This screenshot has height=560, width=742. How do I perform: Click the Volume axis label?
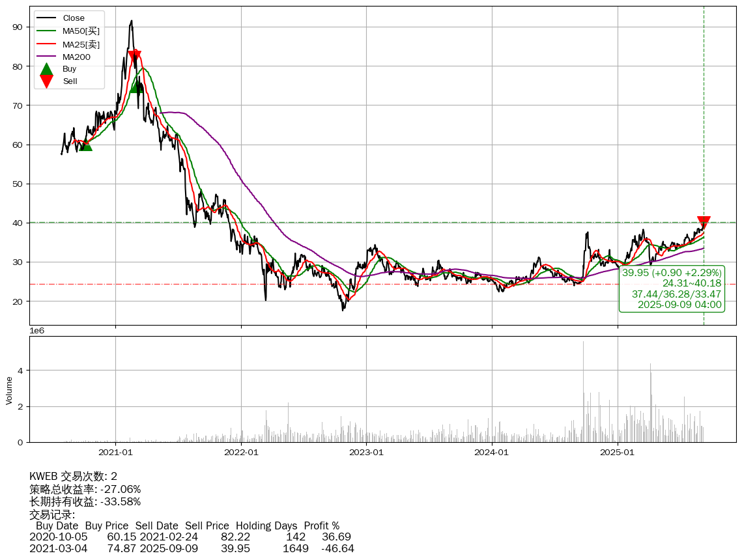(9, 390)
